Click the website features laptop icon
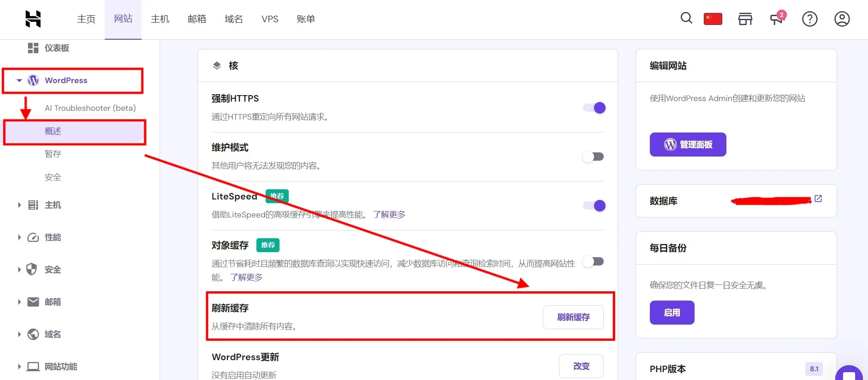Image resolution: width=868 pixels, height=380 pixels. (33, 367)
